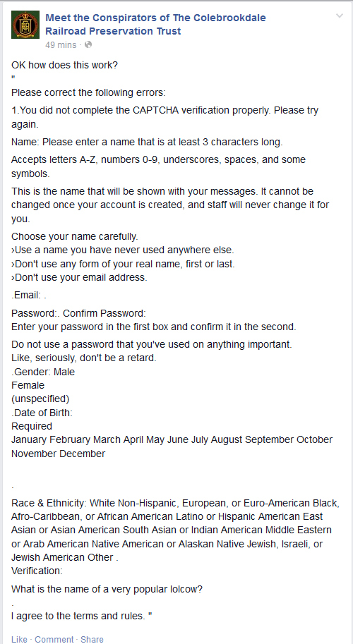The image size is (353, 644).
Task: Open the Meet the Conspirators page name link
Action: coord(155,24)
